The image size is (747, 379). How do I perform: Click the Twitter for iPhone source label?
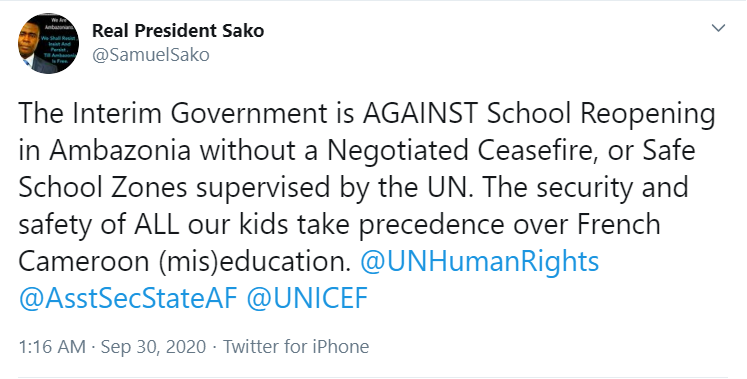point(296,347)
